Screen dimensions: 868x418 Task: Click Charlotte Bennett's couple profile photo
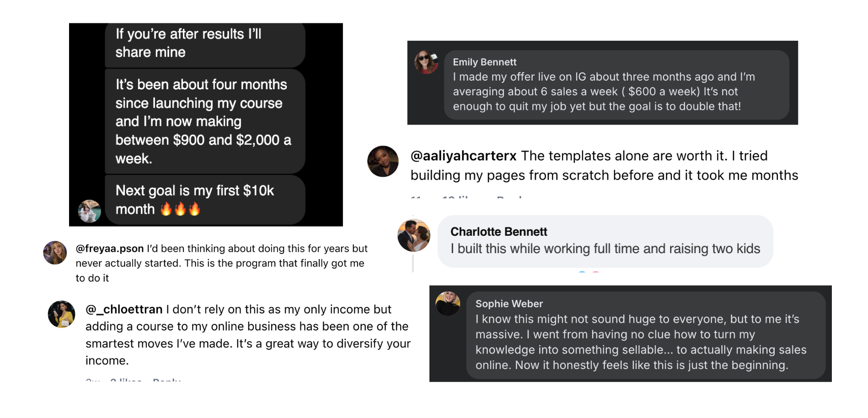[414, 235]
